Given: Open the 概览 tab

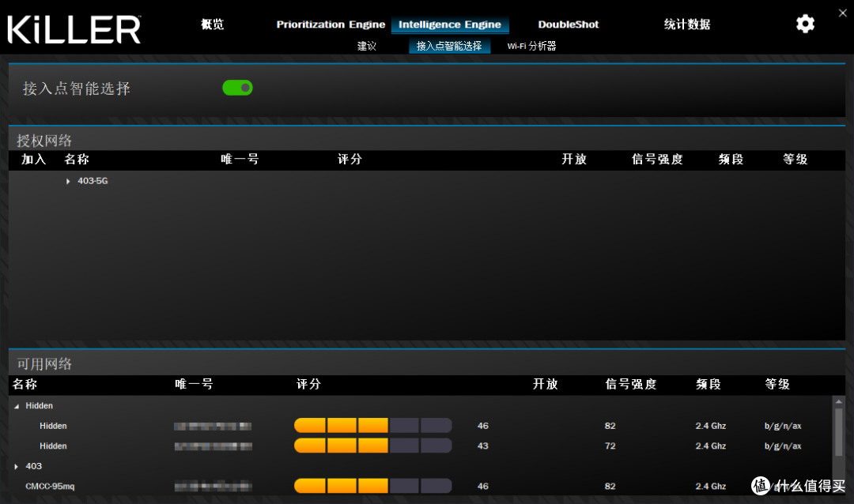Looking at the screenshot, I should [213, 24].
